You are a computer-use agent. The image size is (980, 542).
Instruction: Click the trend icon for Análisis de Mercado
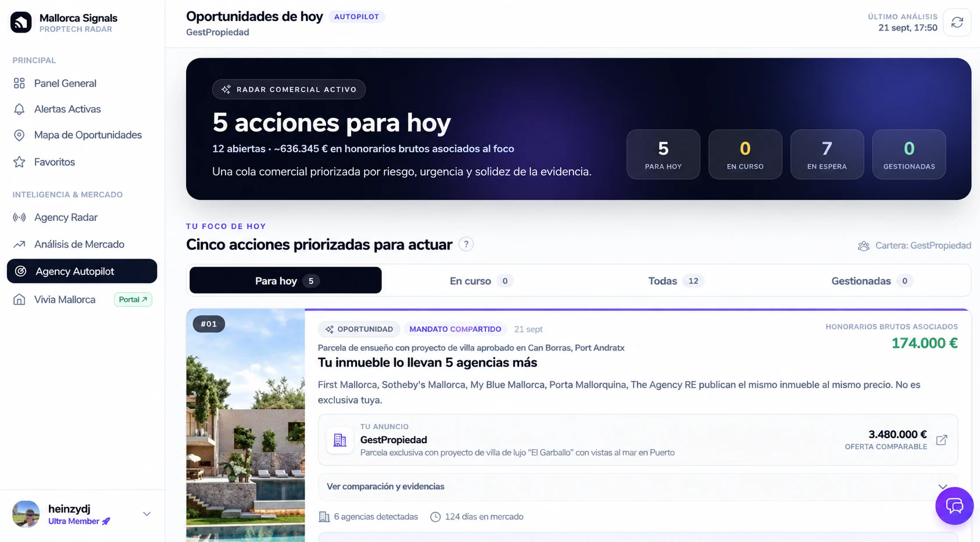19,245
